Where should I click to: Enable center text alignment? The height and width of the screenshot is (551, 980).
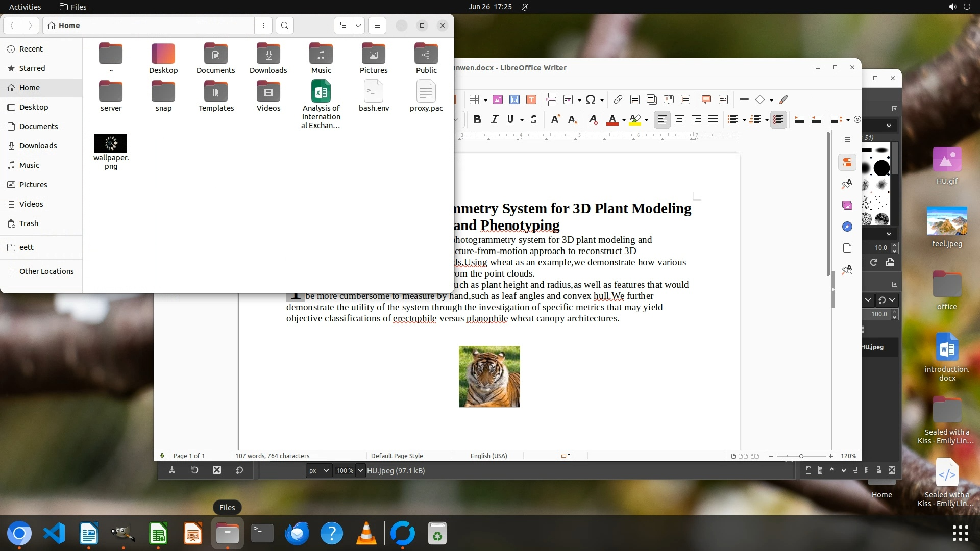pos(679,119)
